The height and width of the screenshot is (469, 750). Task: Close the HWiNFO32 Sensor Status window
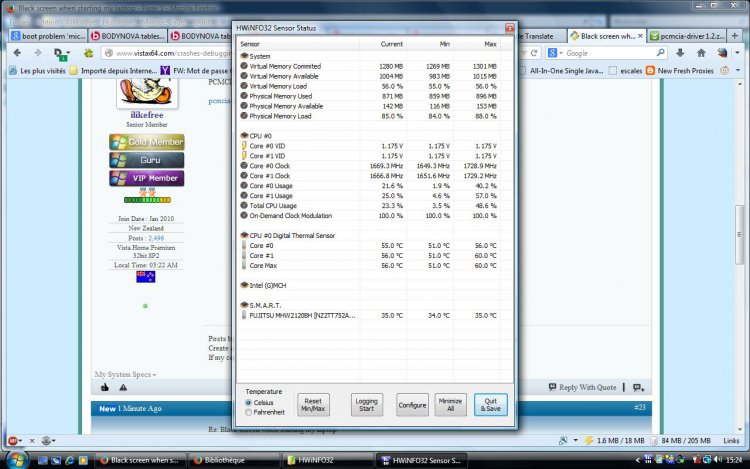510,28
